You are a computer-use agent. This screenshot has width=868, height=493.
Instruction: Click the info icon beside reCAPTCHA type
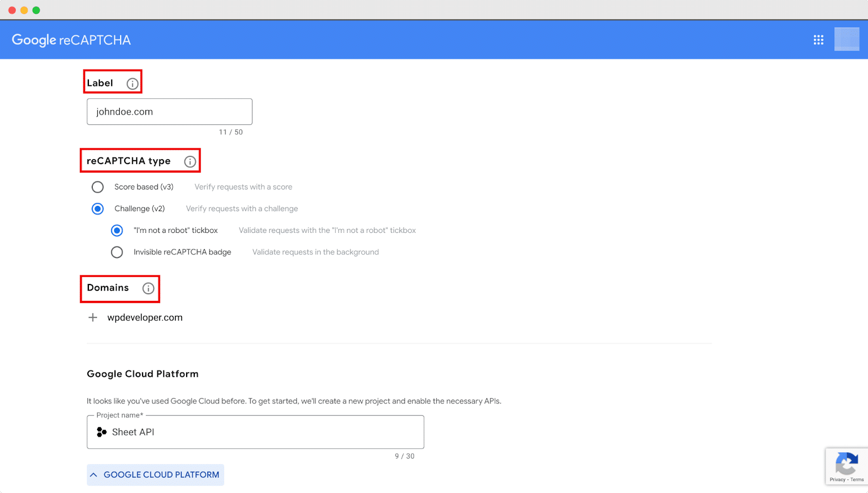click(x=189, y=161)
